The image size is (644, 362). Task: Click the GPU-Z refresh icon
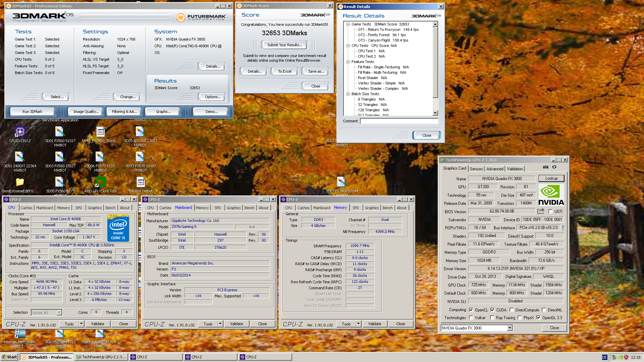(554, 167)
